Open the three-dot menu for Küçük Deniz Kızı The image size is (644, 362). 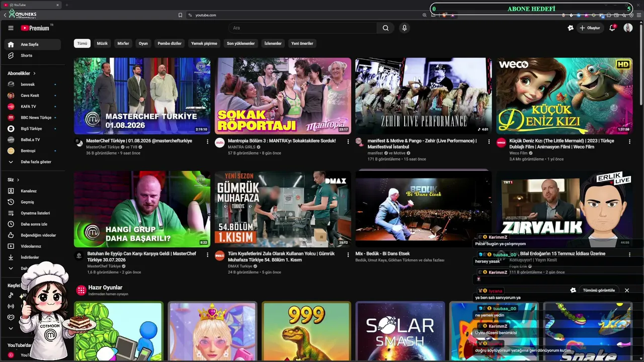pos(629,142)
